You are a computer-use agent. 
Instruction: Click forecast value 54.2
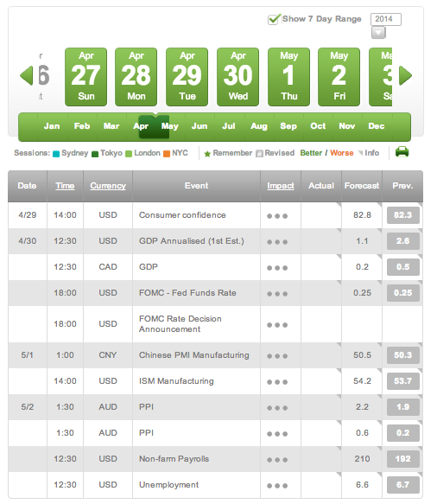(x=362, y=381)
